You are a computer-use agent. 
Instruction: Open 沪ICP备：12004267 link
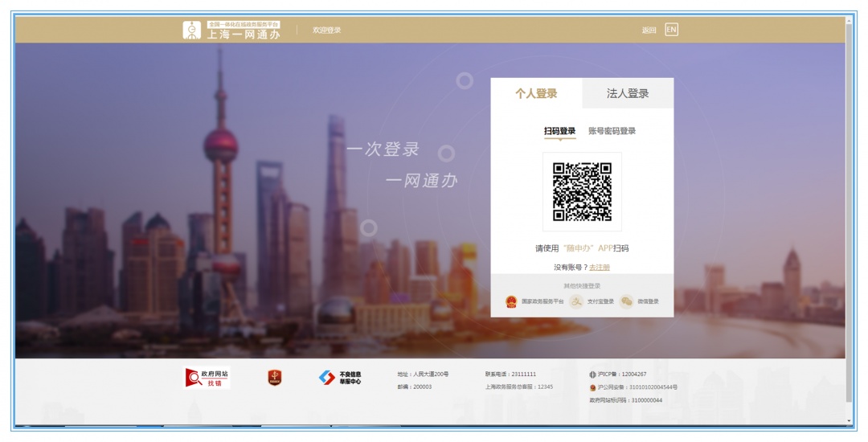[621, 374]
